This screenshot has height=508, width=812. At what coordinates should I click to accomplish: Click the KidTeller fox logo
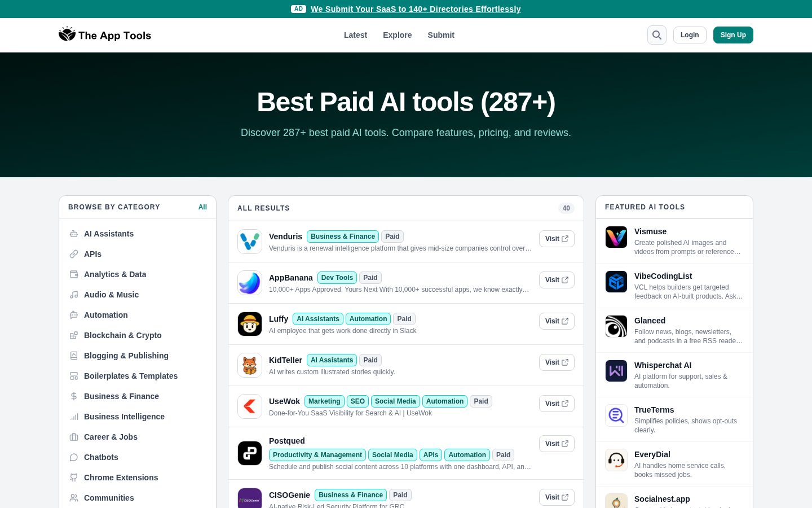250,365
